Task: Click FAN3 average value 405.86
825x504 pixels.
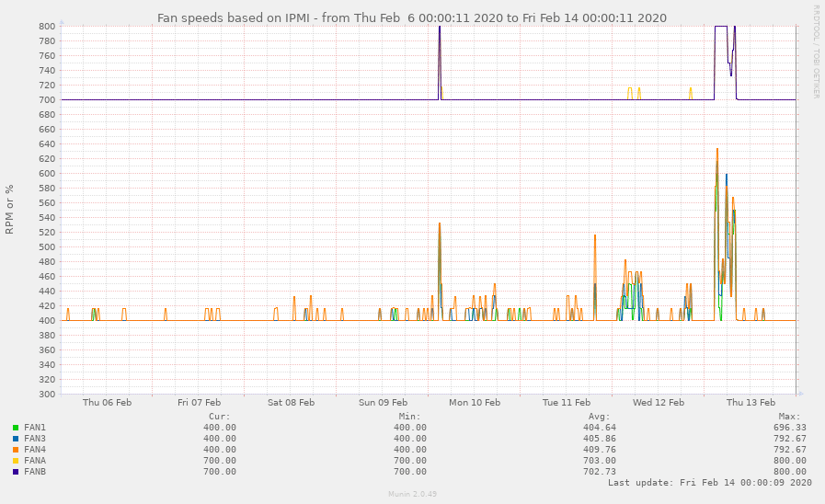Action: (x=600, y=439)
